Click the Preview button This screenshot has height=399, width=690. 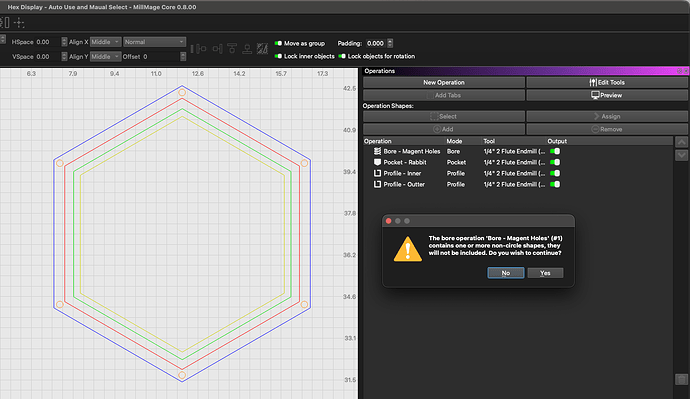pyautogui.click(x=607, y=95)
